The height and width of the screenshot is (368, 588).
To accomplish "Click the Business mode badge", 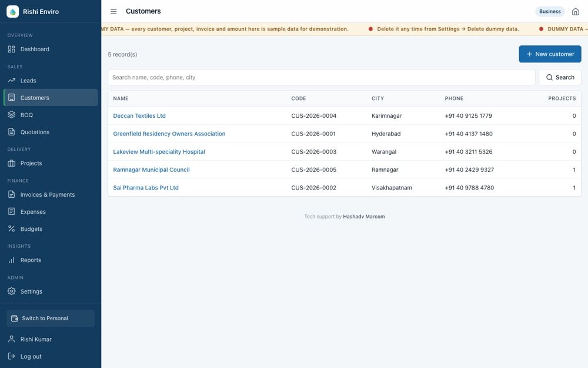I will (550, 12).
